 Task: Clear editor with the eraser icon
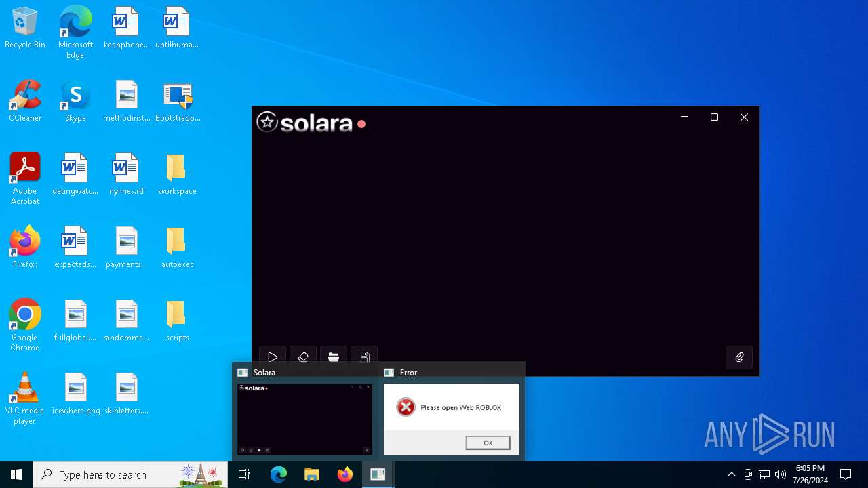(x=303, y=357)
